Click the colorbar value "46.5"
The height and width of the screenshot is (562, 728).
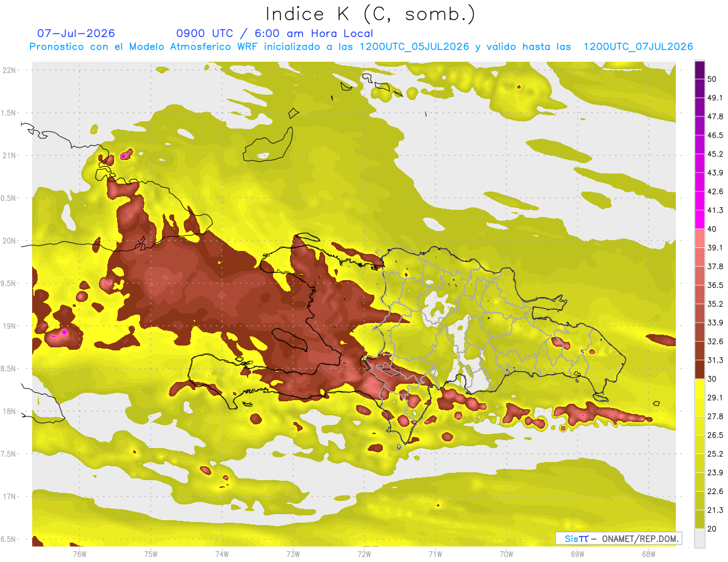tap(715, 135)
